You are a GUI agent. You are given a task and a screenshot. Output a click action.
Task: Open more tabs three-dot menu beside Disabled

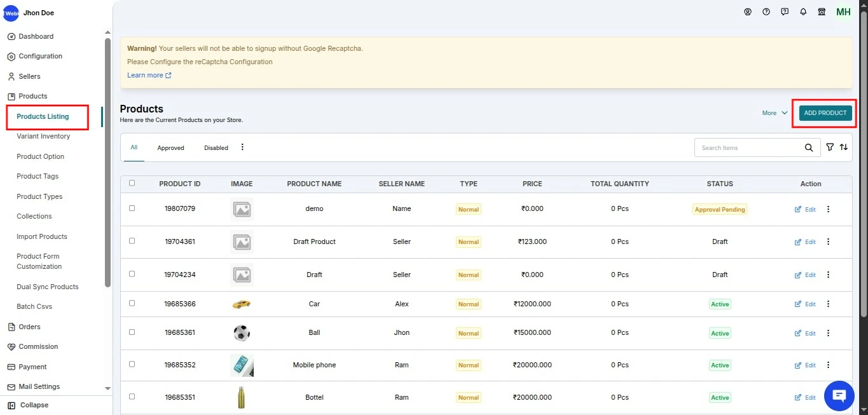(x=242, y=147)
